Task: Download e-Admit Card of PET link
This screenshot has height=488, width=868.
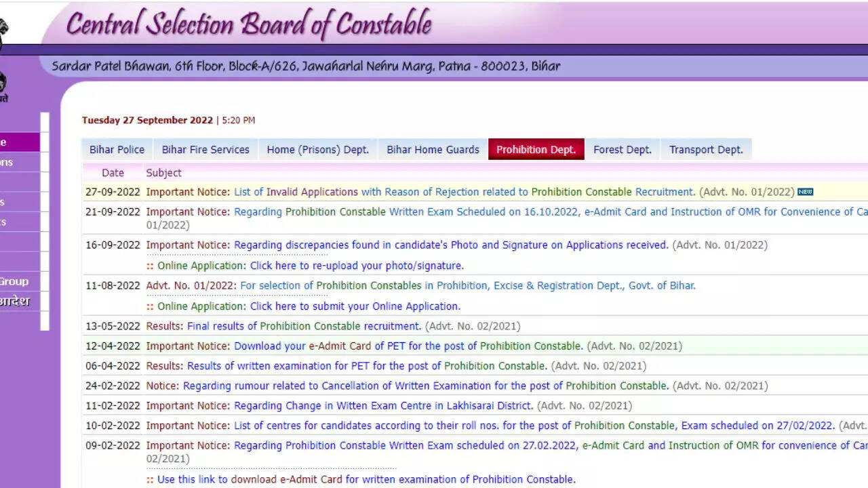Action: point(408,346)
